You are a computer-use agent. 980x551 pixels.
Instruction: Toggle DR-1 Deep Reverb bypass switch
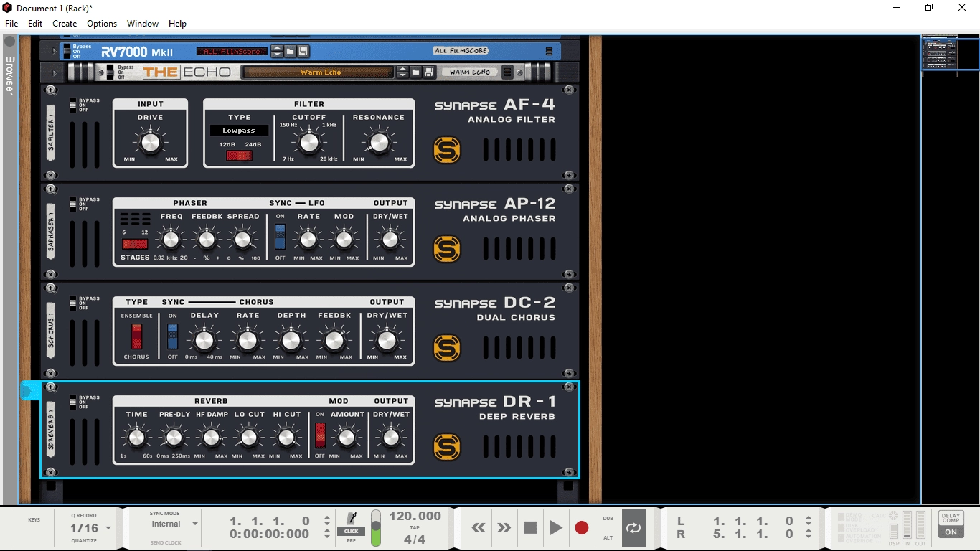point(72,402)
